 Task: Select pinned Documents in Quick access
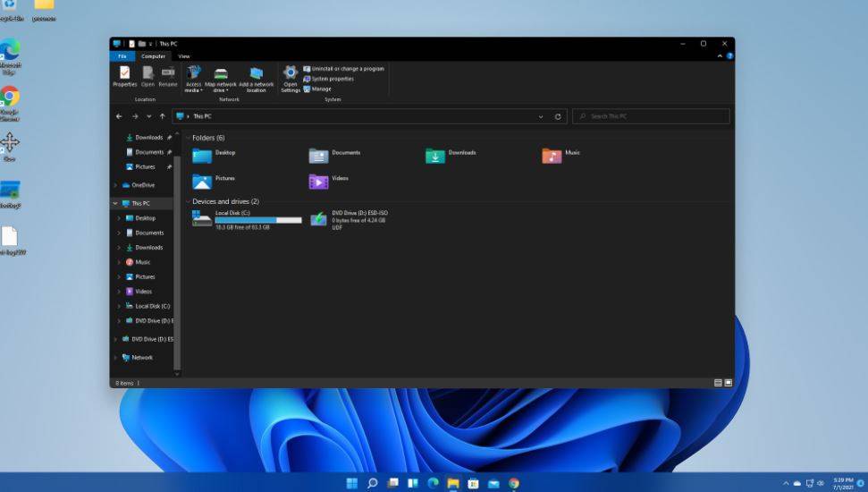coord(148,152)
